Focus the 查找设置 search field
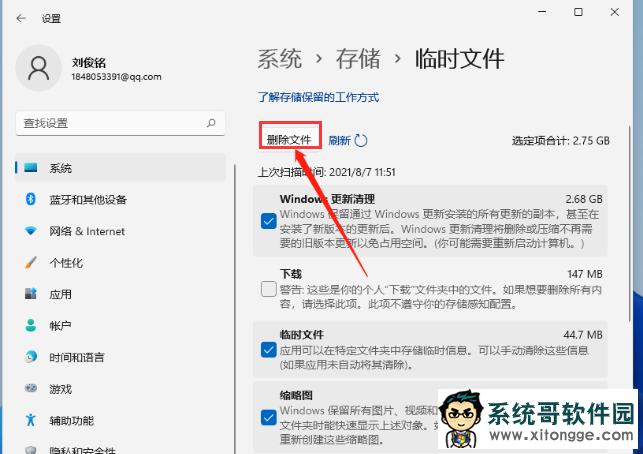 point(120,123)
